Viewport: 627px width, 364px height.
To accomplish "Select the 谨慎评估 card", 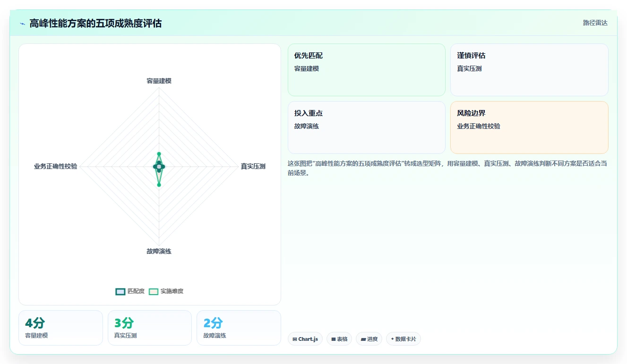I will tap(529, 70).
